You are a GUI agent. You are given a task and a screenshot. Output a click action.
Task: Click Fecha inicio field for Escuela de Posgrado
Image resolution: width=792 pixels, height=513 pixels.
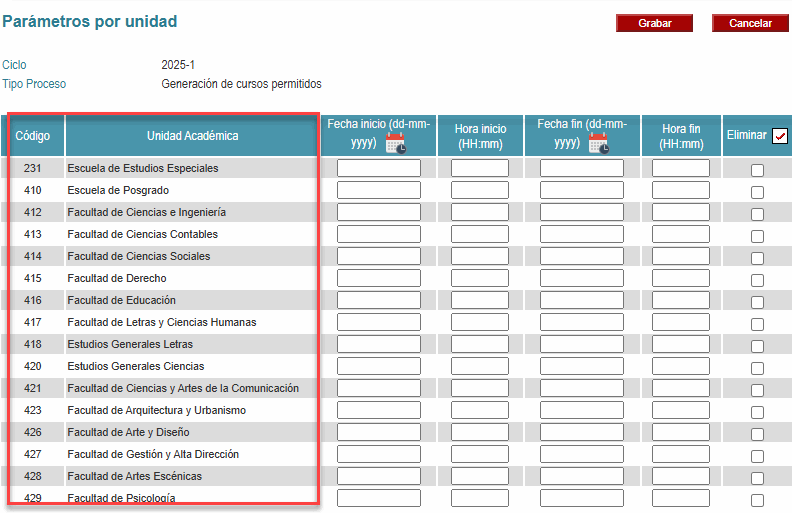click(x=378, y=190)
